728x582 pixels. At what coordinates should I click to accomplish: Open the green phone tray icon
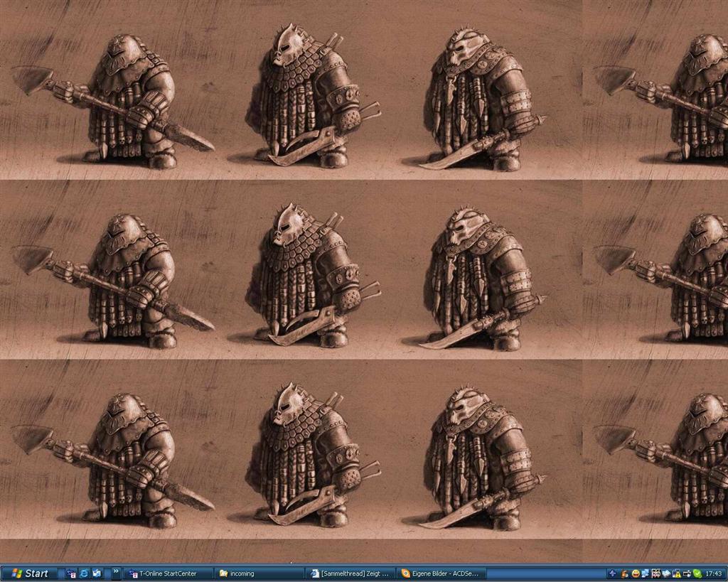pos(698,573)
